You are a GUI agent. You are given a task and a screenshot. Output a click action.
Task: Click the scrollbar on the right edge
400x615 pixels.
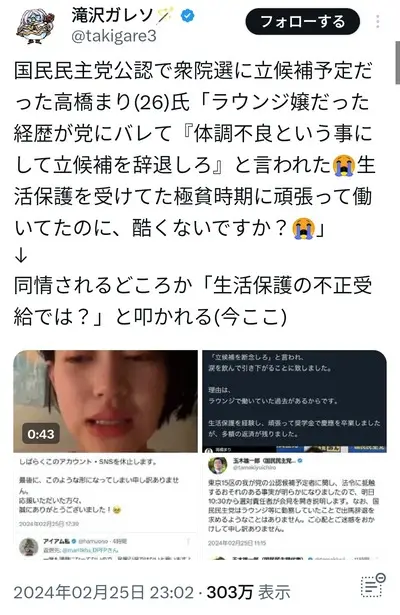[x=397, y=63]
